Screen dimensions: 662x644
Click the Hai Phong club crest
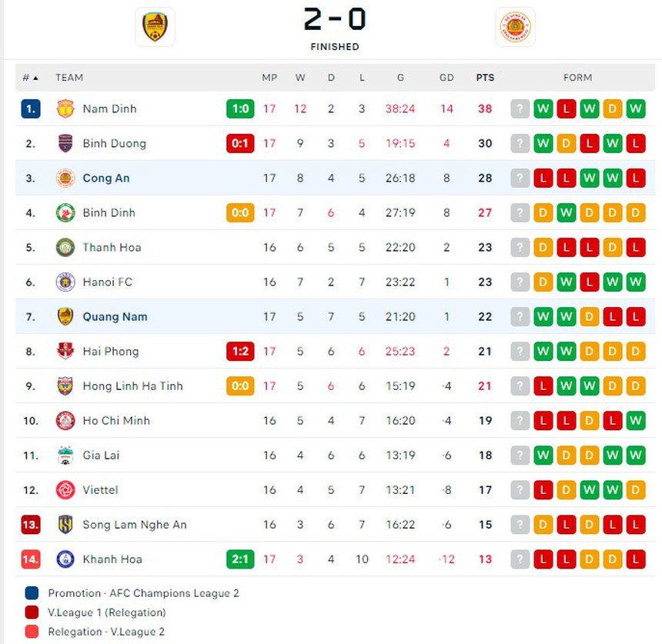click(65, 351)
